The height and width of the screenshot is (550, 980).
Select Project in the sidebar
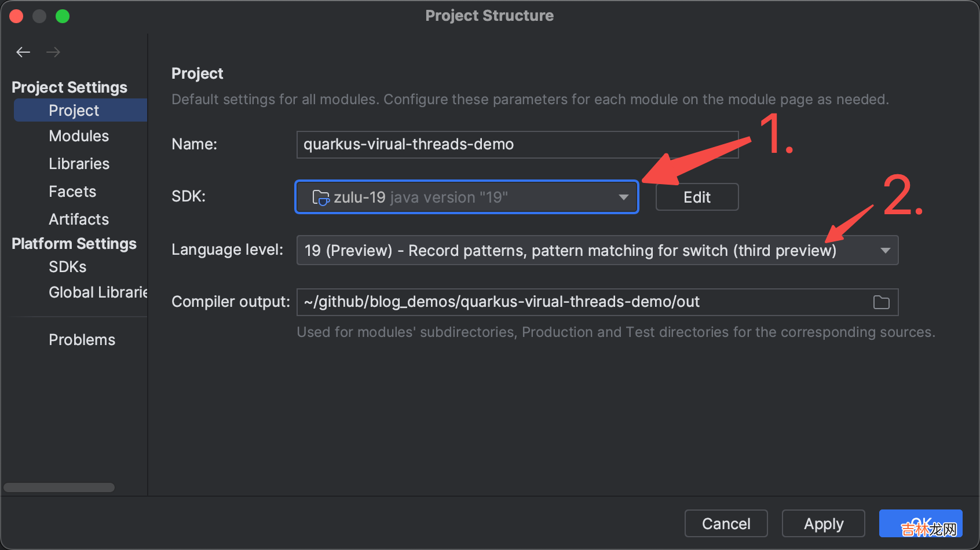tap(74, 111)
